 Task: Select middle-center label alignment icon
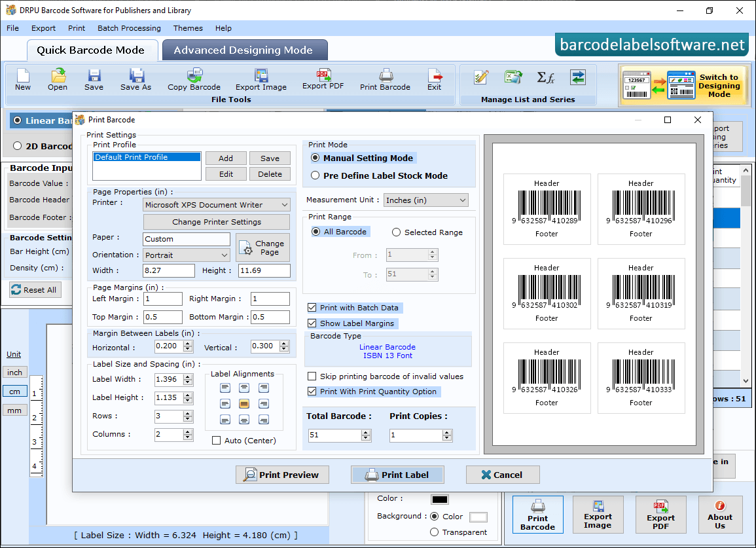point(244,404)
